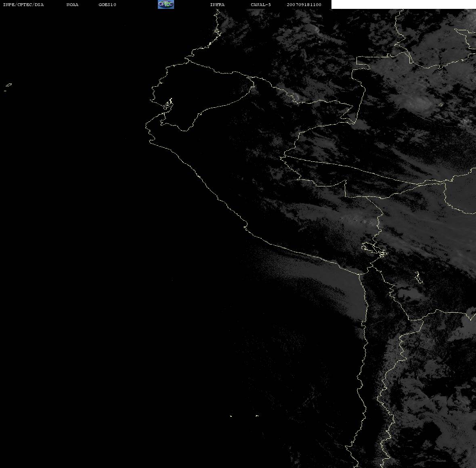Viewport: 476px width, 468px height.
Task: Click the cloud cluster west of Lake Titicaca
Action: tap(356, 220)
